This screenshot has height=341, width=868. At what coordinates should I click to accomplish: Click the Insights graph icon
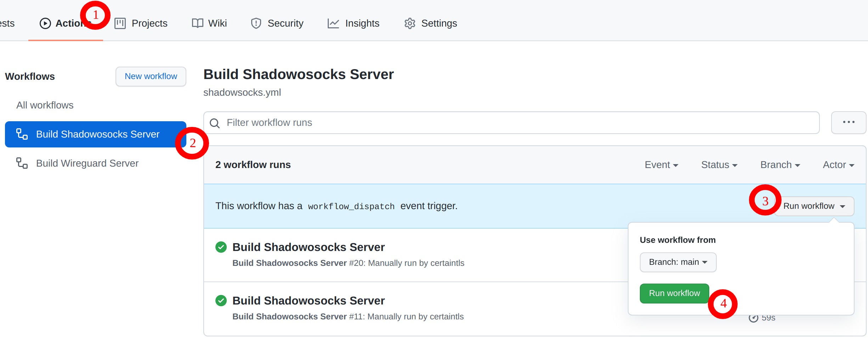pyautogui.click(x=333, y=23)
